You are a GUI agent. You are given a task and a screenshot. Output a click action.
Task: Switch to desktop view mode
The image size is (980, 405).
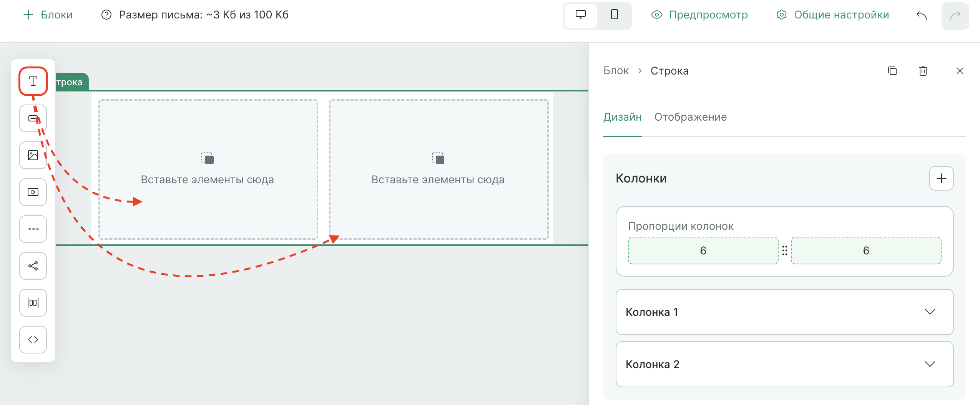pyautogui.click(x=580, y=15)
